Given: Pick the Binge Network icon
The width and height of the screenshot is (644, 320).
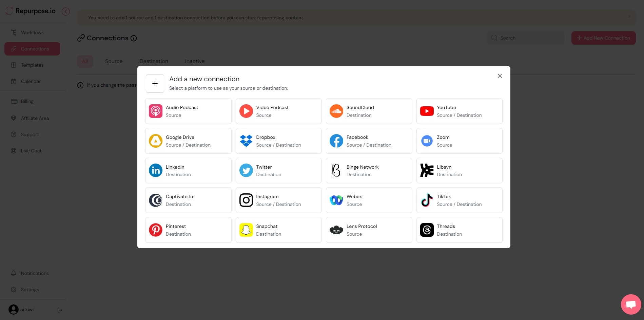Looking at the screenshot, I should [x=336, y=170].
